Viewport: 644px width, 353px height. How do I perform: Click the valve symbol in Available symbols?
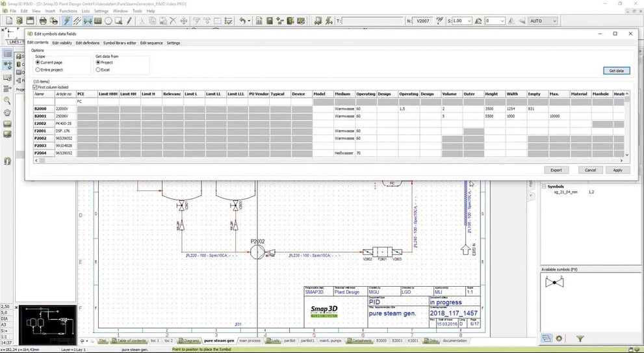click(554, 283)
